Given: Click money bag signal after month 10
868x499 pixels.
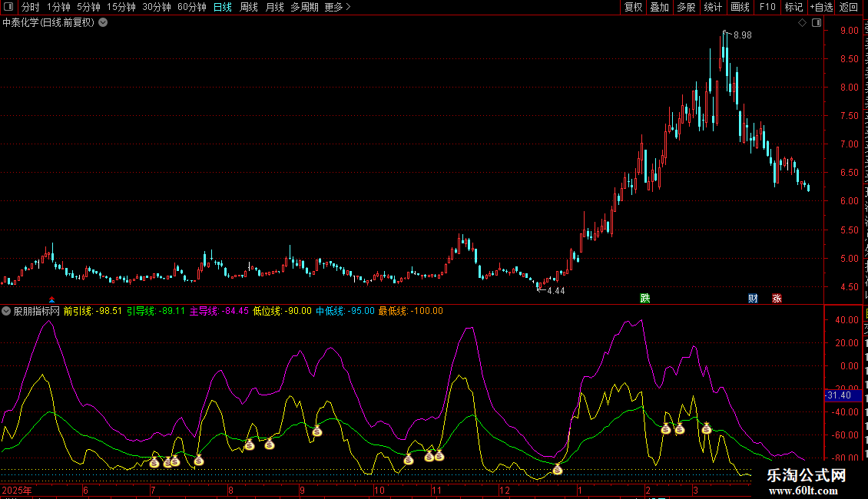Looking at the screenshot, I should point(409,459).
